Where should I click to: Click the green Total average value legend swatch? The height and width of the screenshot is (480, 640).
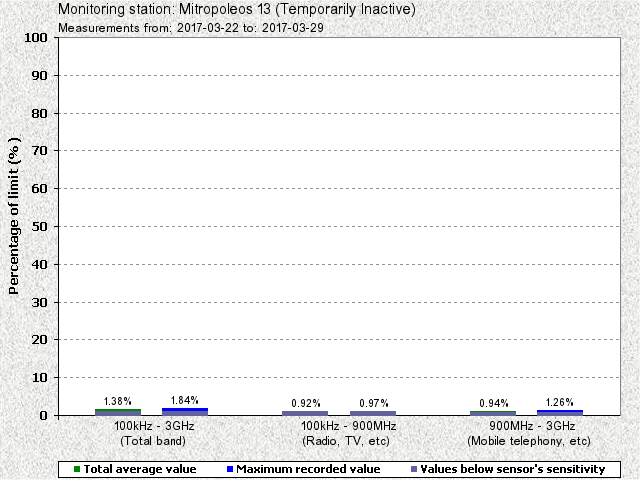[77, 469]
